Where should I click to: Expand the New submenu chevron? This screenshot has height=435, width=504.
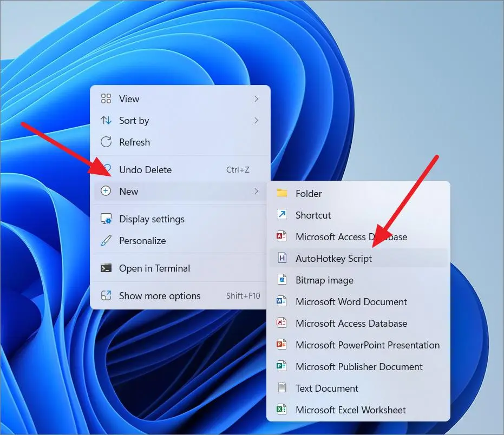pyautogui.click(x=256, y=191)
